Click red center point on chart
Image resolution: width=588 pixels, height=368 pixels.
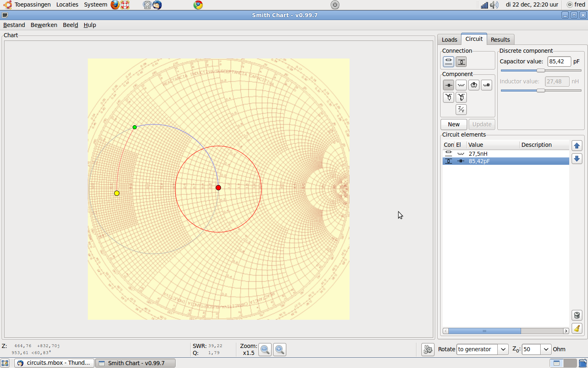point(218,188)
